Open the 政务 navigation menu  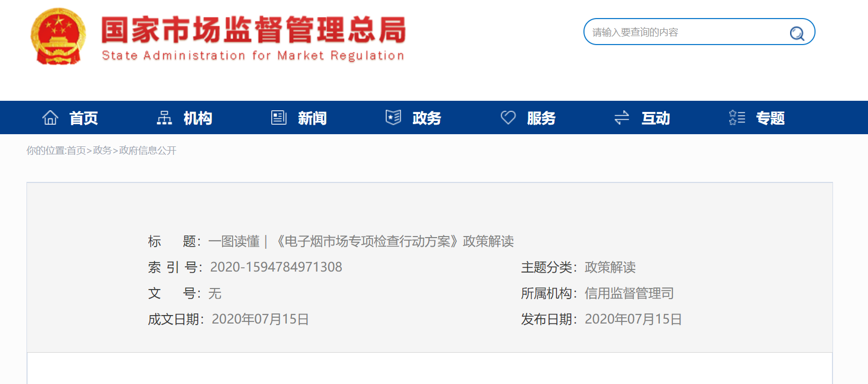point(427,118)
